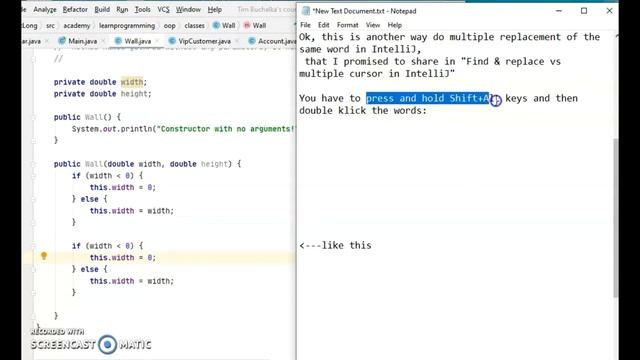Click the blue Wall class breadcrumb
Viewport: 640px width, 360px height.
(x=224, y=26)
